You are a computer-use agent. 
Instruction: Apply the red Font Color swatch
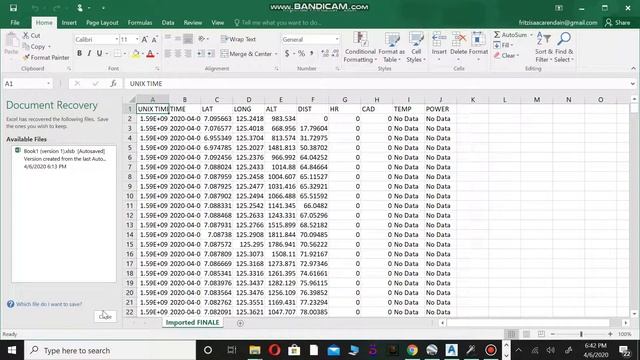click(x=150, y=53)
